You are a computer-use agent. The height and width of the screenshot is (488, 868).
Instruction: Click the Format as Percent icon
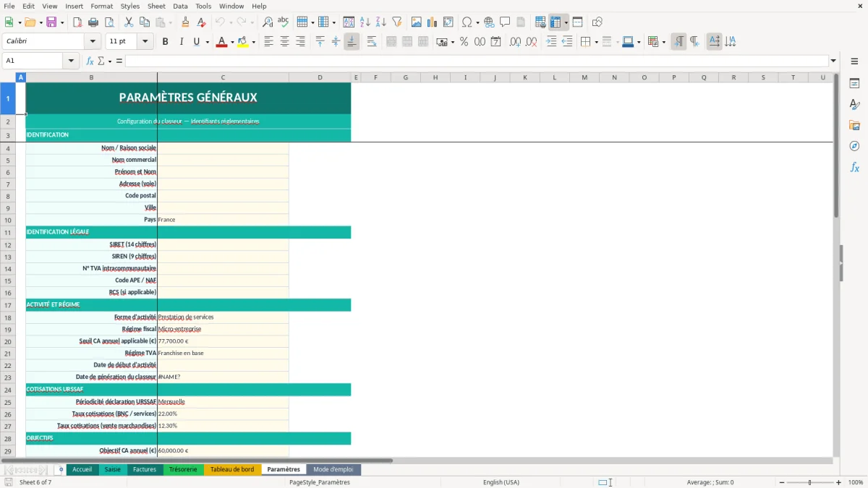coord(464,42)
